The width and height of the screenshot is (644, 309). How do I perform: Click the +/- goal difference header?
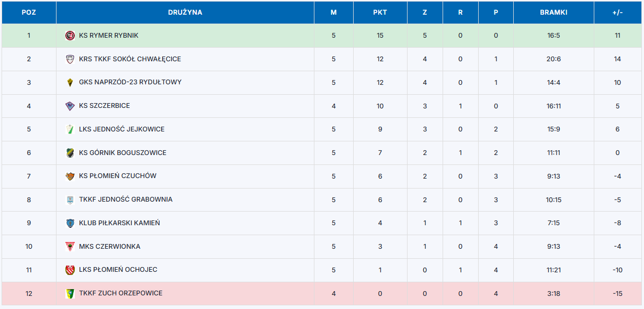coord(617,13)
